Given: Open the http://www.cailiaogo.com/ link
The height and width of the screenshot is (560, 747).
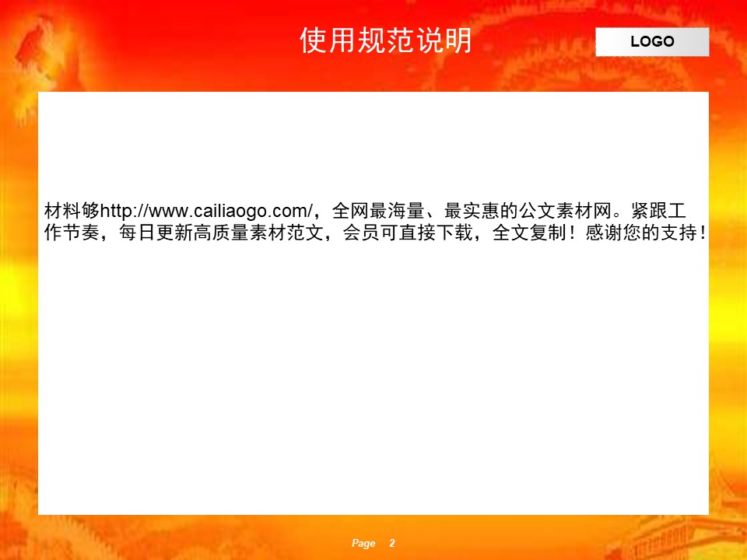Looking at the screenshot, I should pyautogui.click(x=207, y=211).
